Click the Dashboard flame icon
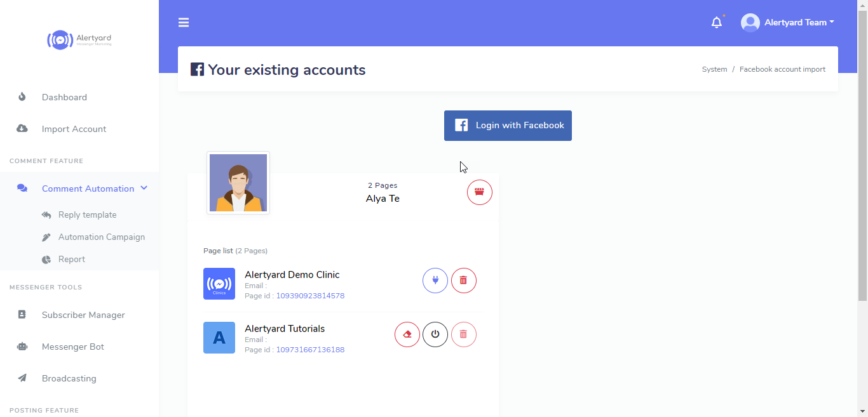The image size is (868, 417). click(x=22, y=97)
